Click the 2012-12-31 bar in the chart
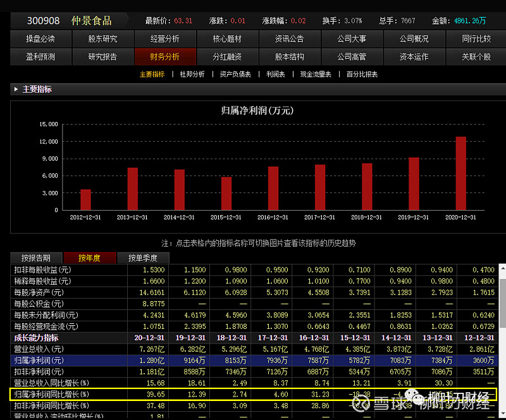The height and width of the screenshot is (420, 506). (x=85, y=200)
